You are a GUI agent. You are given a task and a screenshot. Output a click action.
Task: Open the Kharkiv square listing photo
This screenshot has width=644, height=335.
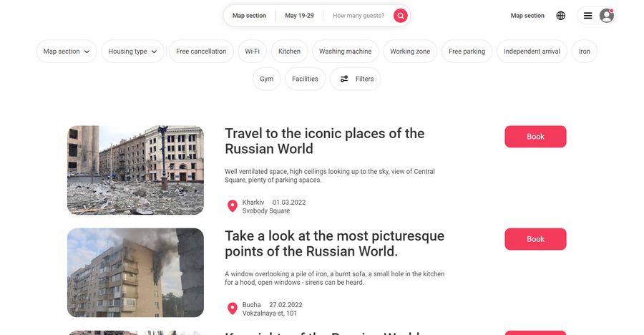coord(135,170)
